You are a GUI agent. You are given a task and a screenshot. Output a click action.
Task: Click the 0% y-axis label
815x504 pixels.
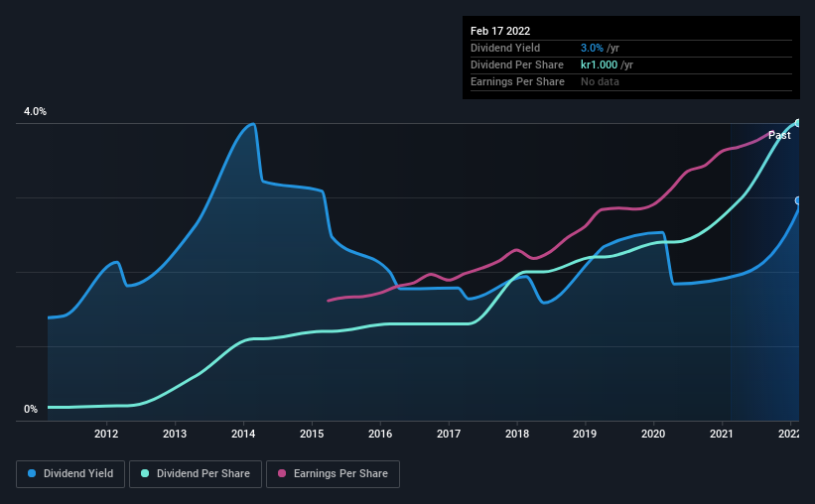31,410
